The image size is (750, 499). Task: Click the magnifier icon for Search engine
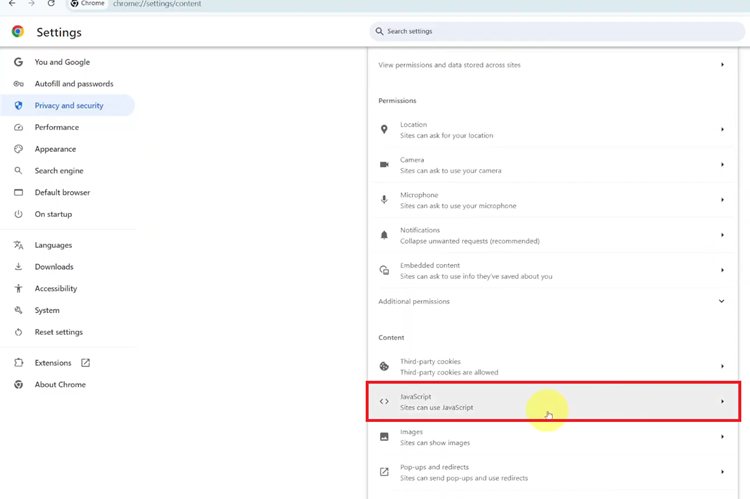[x=18, y=171]
